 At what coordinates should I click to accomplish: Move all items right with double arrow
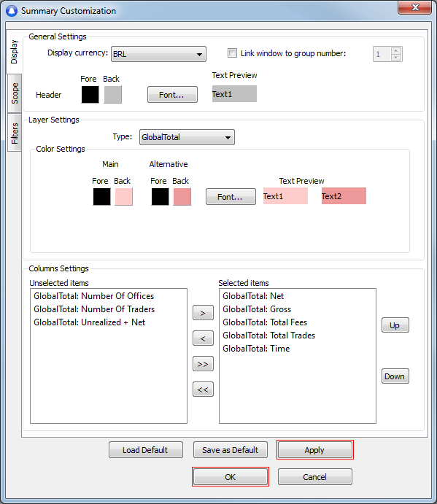[203, 364]
